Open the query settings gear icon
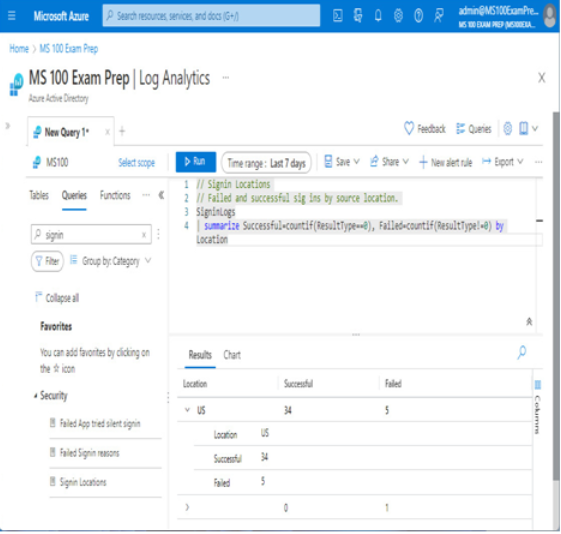This screenshot has height=534, width=561. pos(507,128)
